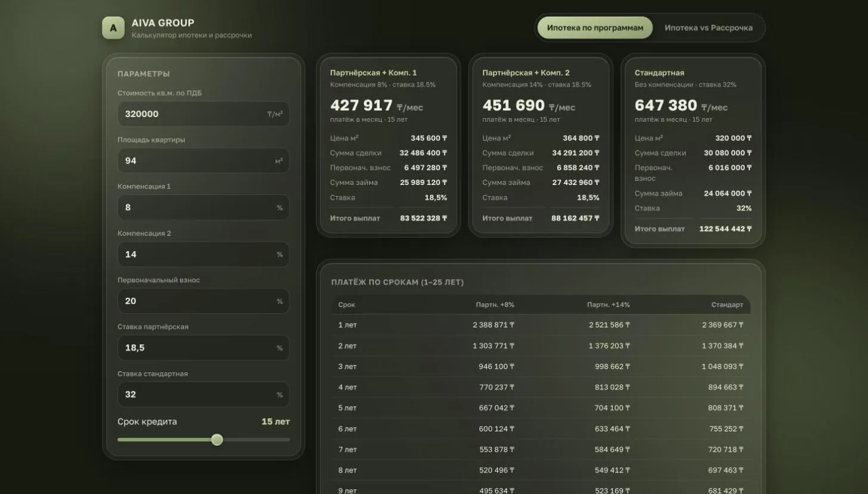Select the Ипотека по программам tab
868x494 pixels.
click(595, 28)
